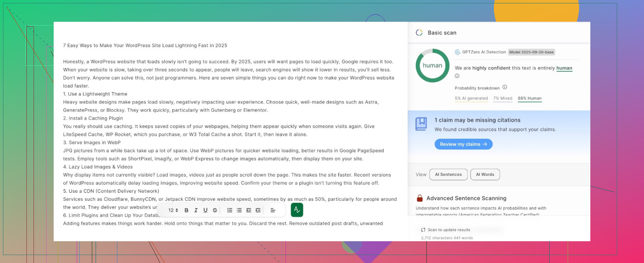Decrease the paragraph indent
The width and height of the screenshot is (644, 263).
[x=249, y=210]
